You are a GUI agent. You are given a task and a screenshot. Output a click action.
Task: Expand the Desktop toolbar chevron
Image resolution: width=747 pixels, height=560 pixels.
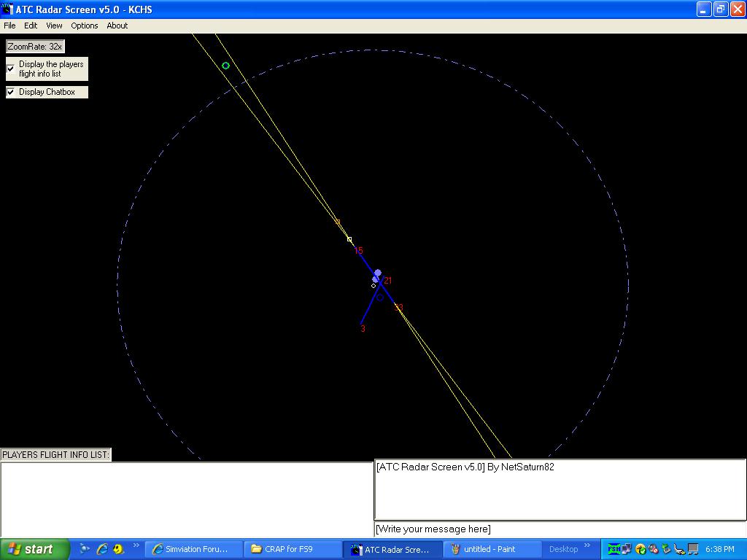(x=587, y=546)
